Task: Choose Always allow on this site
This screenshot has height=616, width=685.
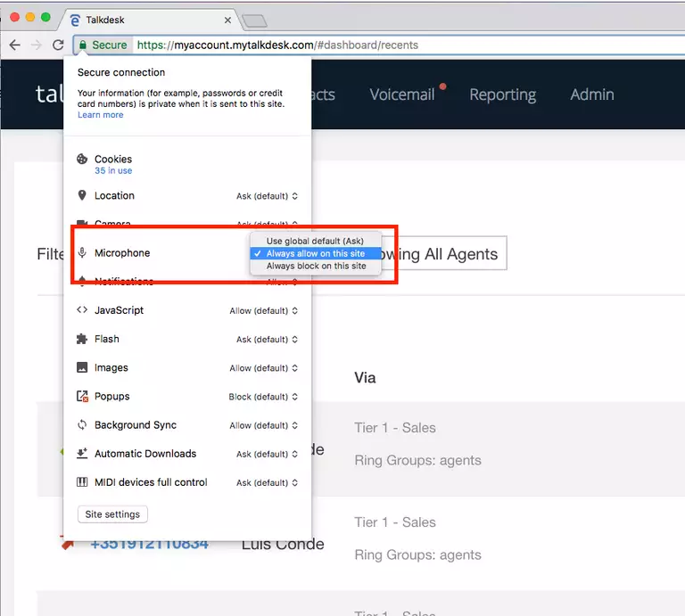Action: [315, 254]
